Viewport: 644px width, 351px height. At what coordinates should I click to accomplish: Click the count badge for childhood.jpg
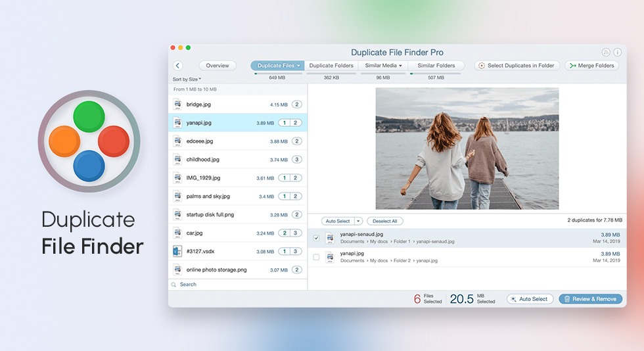pos(297,160)
